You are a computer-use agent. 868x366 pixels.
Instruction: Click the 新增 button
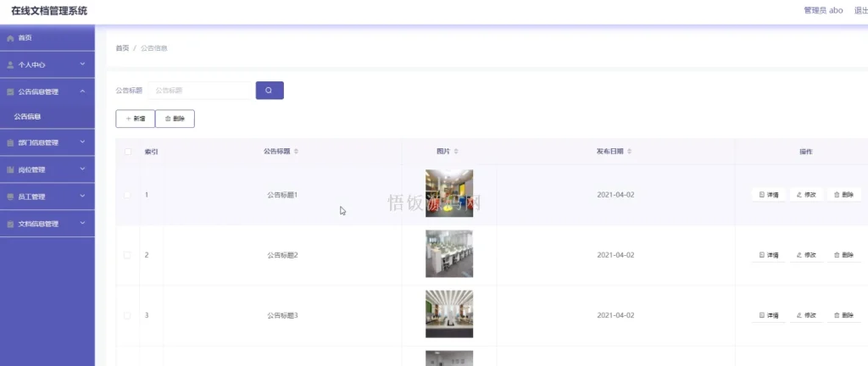[x=135, y=119]
